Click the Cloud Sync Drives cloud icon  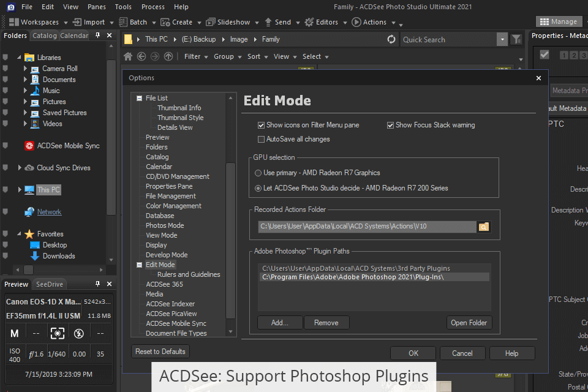(x=29, y=168)
